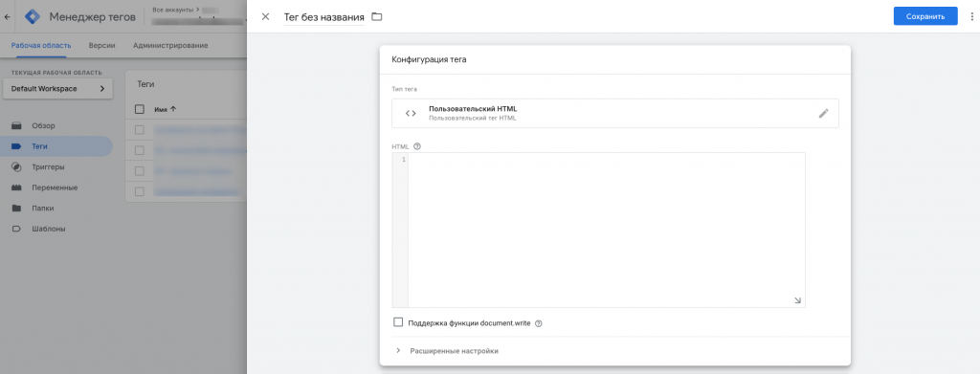Image resolution: width=980 pixels, height=374 pixels.
Task: Click the code brackets tag type icon
Action: pos(411,113)
